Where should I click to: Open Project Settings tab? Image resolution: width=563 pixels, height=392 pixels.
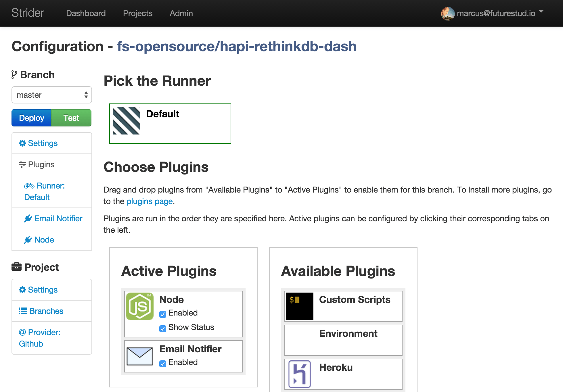coord(52,290)
